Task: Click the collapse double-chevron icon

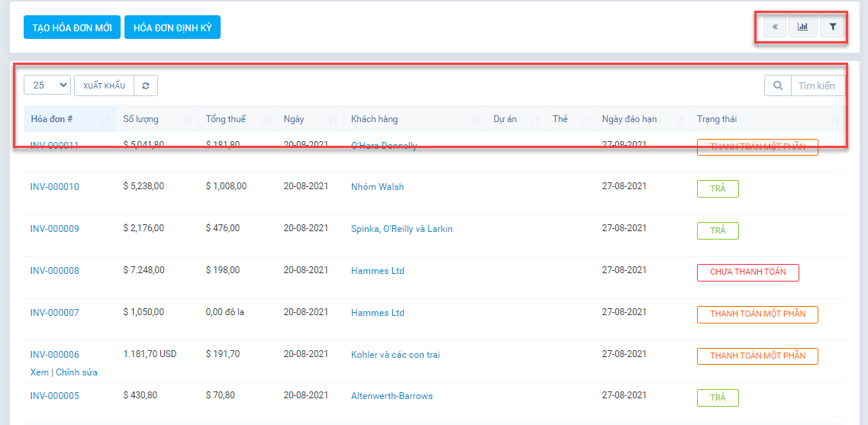Action: tap(775, 27)
